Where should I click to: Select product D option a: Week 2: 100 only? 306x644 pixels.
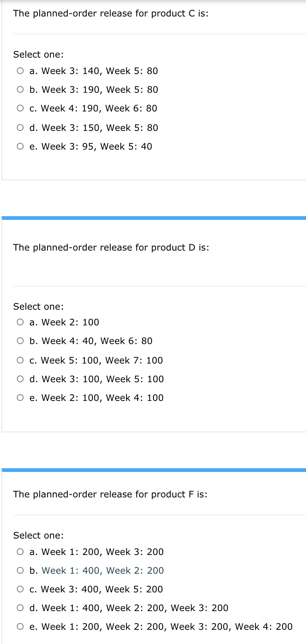20,322
